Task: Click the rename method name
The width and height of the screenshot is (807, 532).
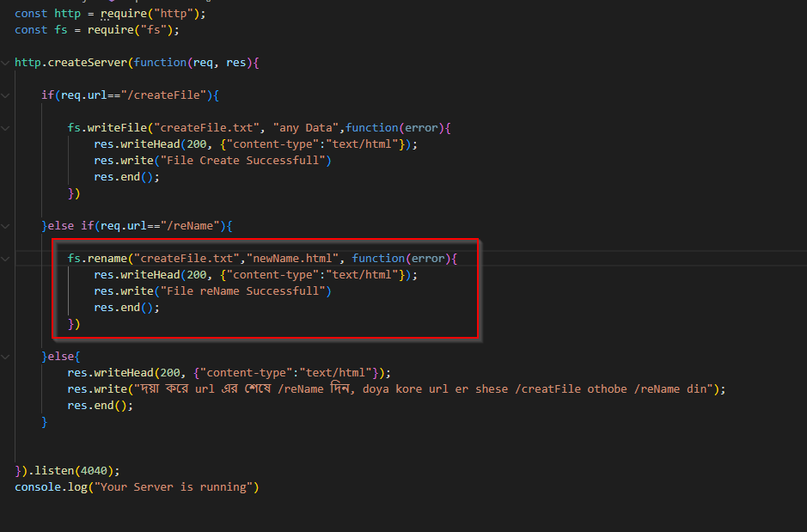Action: [107, 259]
